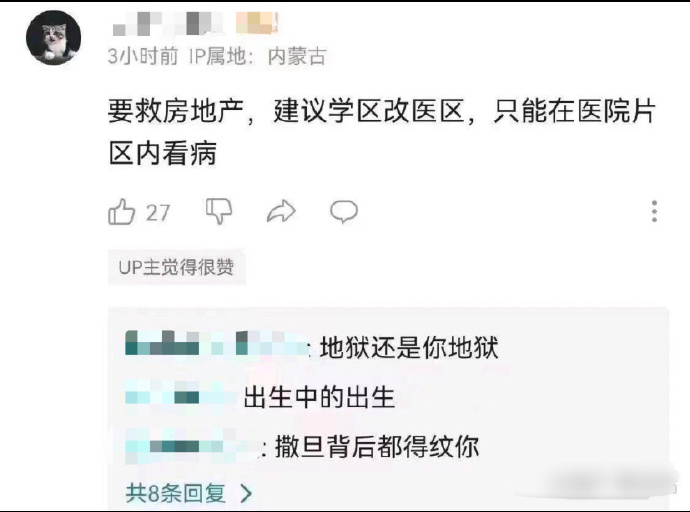Screen dimensions: 690x512
Task: Open the three-dot more options menu
Action: pyautogui.click(x=654, y=212)
